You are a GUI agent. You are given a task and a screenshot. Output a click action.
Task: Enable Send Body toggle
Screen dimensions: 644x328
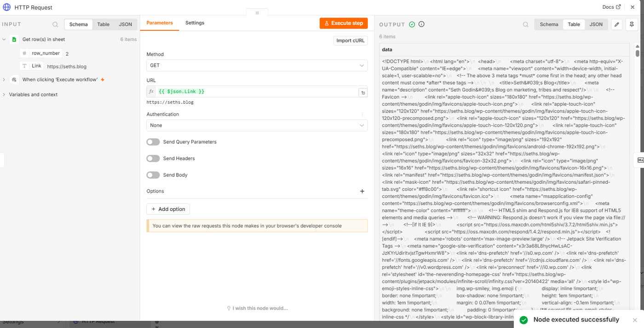click(153, 175)
